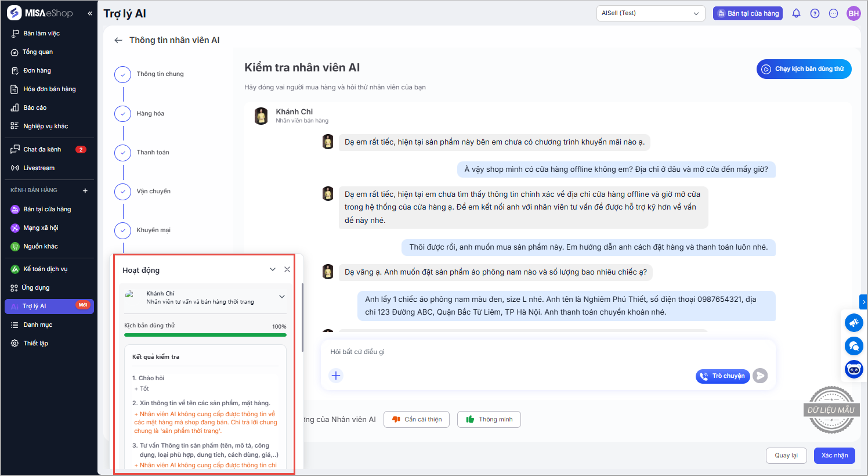Add a sales channel with plus icon

(x=85, y=190)
